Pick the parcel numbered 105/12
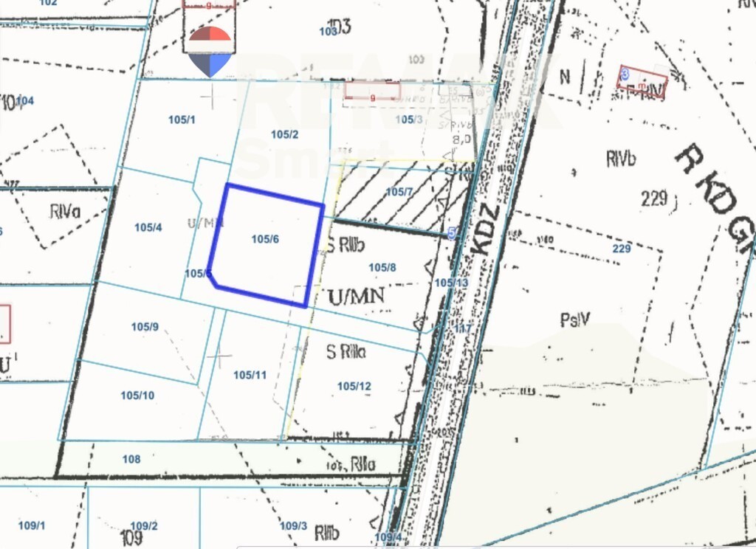Viewport: 756px width, 549px height. [x=354, y=386]
